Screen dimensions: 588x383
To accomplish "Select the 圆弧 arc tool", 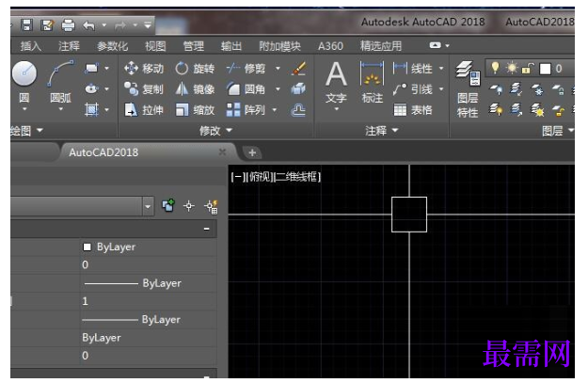I will coord(60,83).
